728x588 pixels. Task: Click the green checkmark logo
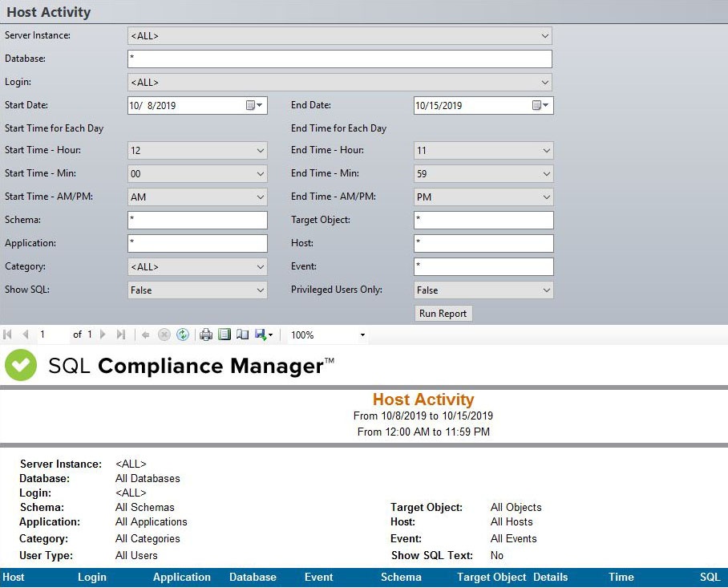tap(20, 365)
